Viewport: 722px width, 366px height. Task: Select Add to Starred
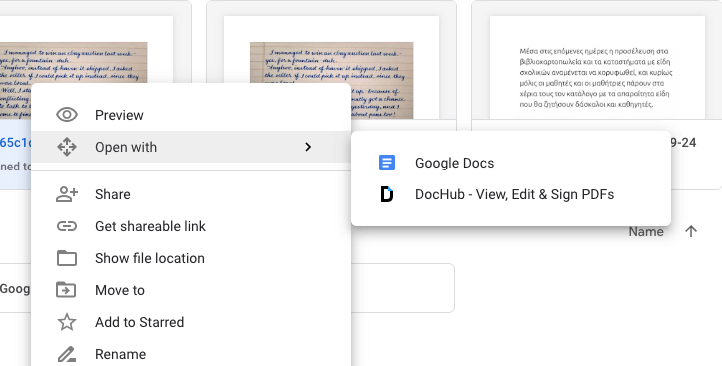[191, 322]
